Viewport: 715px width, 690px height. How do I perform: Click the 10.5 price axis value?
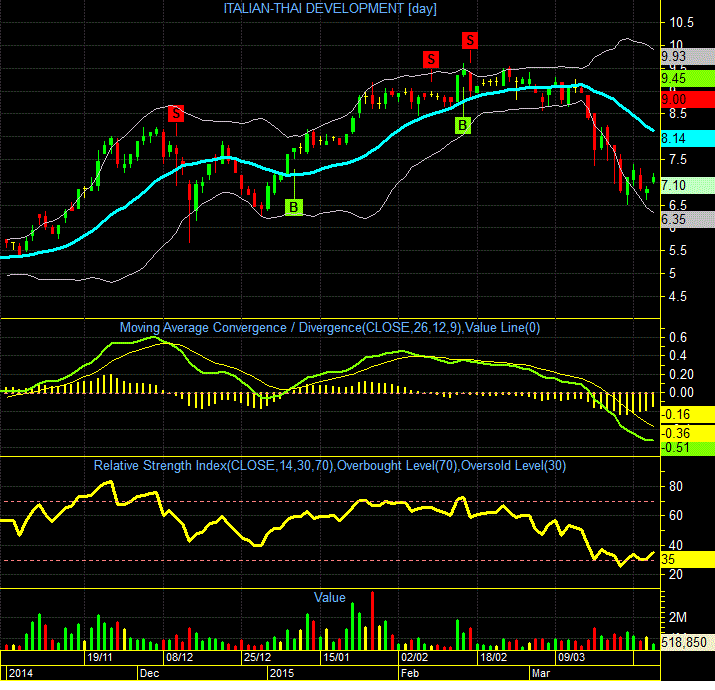681,22
